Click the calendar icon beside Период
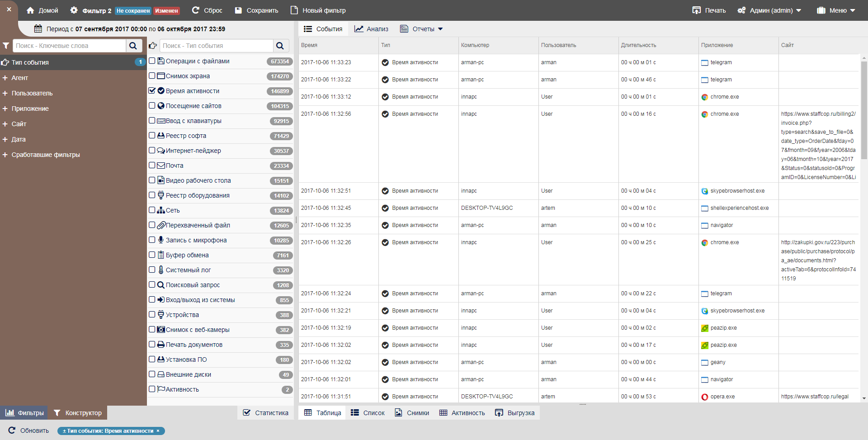 pyautogui.click(x=38, y=29)
